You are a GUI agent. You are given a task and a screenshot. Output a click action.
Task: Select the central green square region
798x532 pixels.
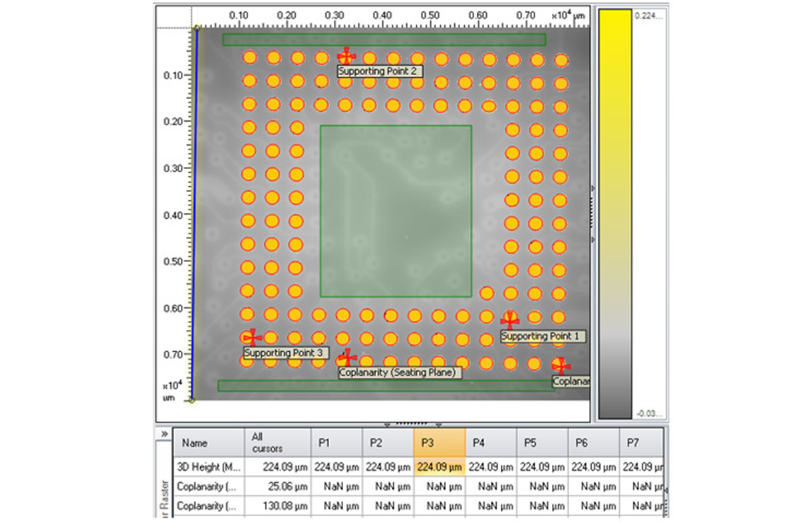[x=396, y=211]
